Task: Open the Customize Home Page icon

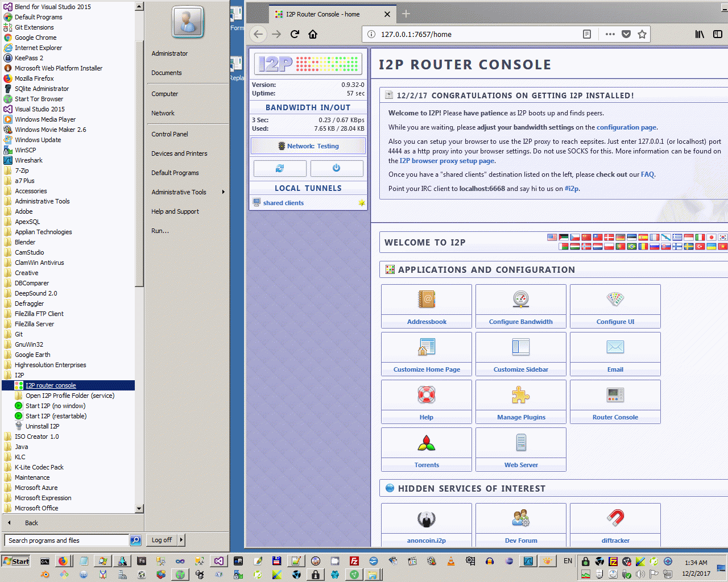Action: coord(427,347)
